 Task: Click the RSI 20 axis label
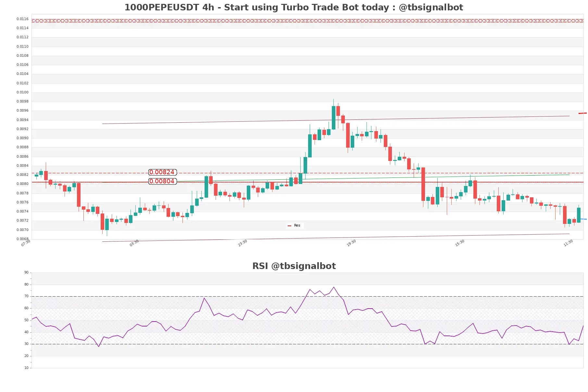tap(26, 356)
